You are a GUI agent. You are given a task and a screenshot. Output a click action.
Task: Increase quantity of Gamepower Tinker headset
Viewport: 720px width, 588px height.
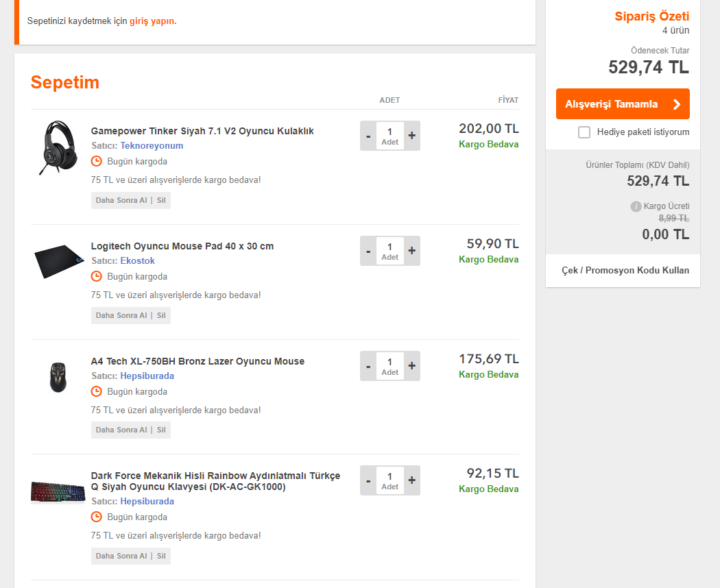click(411, 136)
